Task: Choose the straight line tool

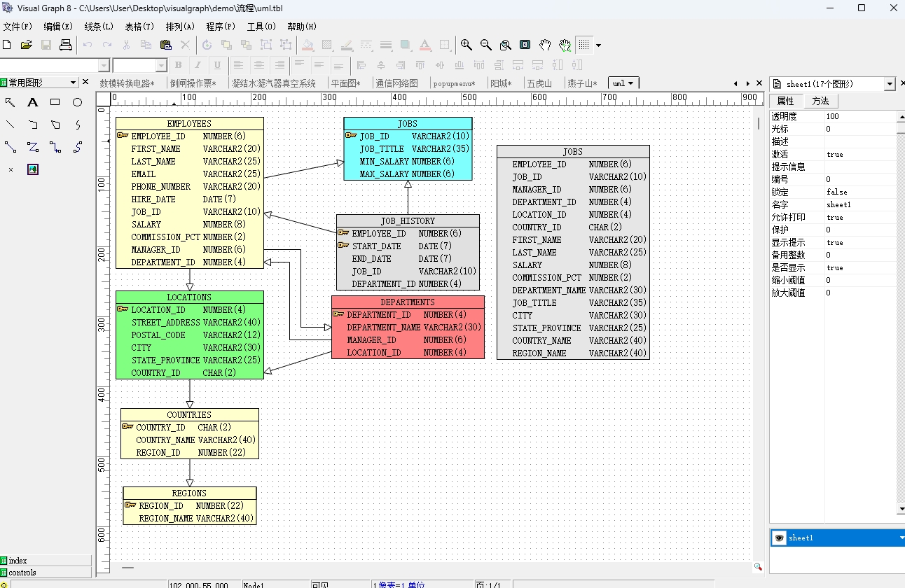Action: (11, 125)
